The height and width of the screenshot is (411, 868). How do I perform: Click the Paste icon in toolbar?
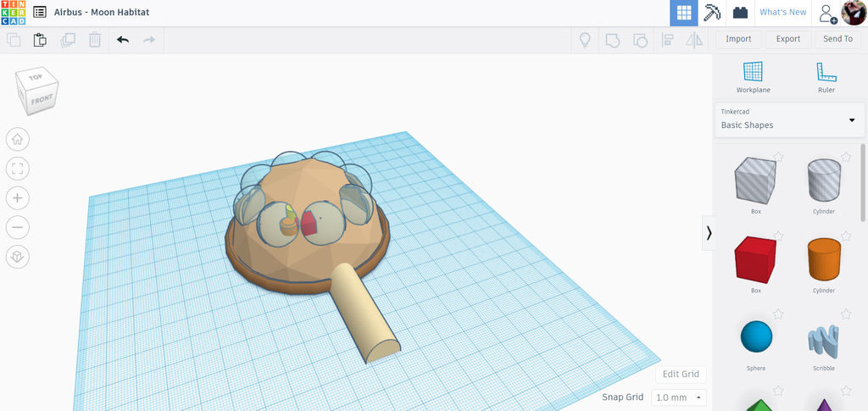click(x=40, y=40)
